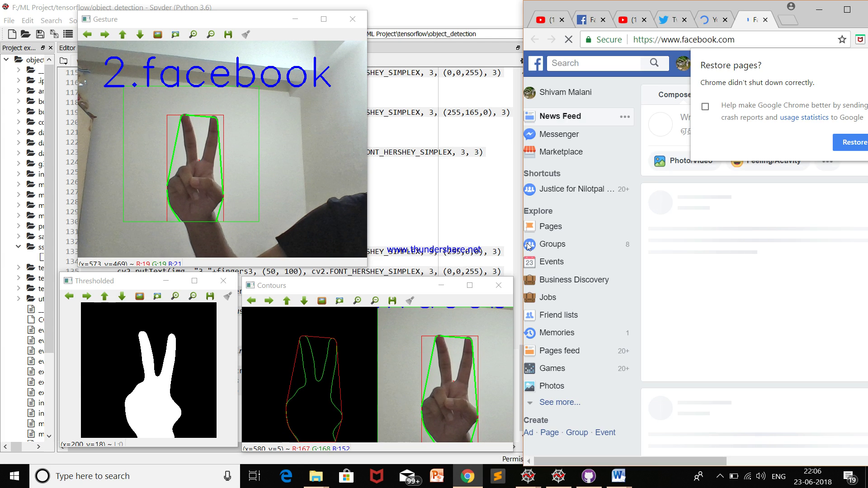Open Marketplace in Facebook left sidebar

coord(561,152)
